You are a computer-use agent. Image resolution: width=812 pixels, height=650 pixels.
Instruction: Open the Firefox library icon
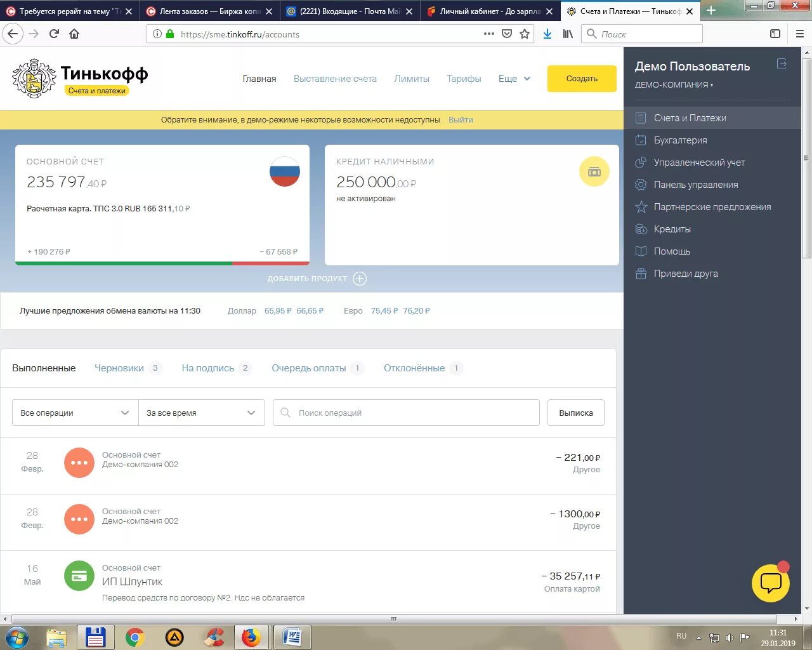click(x=568, y=34)
